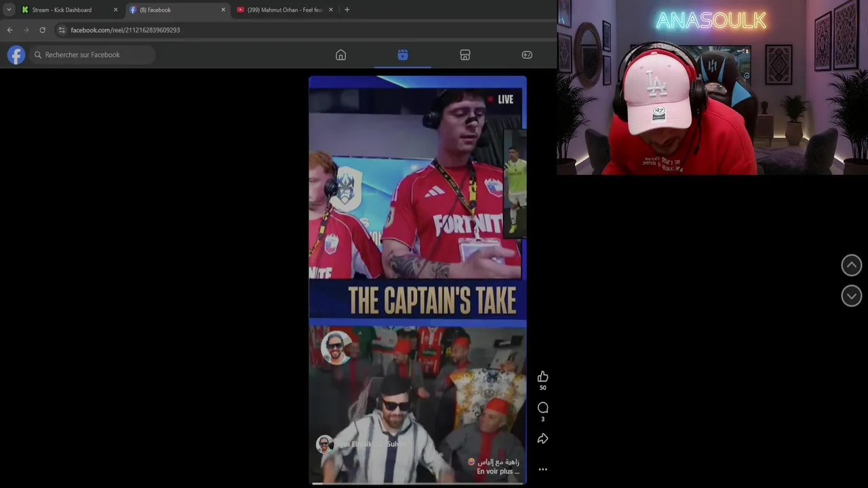Go to previous reel with up chevron
This screenshot has height=488, width=868.
point(852,265)
